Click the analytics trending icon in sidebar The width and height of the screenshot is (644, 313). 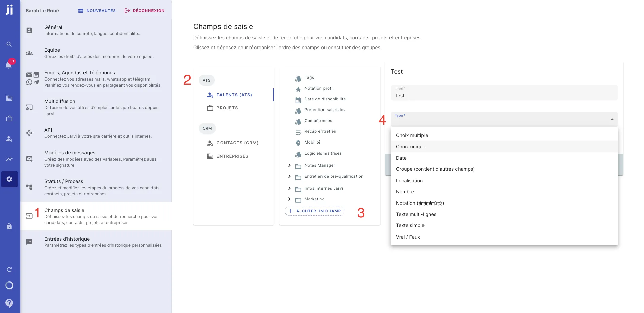(x=9, y=159)
